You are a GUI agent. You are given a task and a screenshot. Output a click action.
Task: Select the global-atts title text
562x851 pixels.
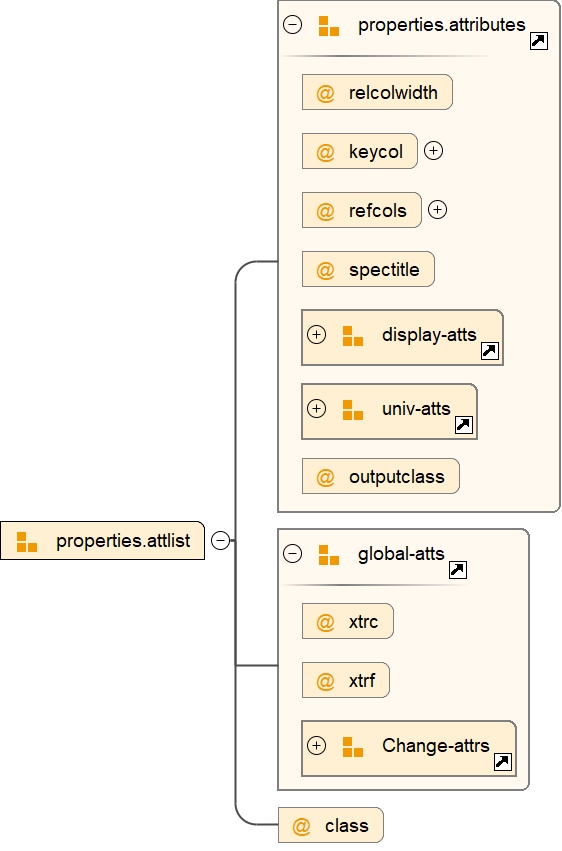click(401, 554)
